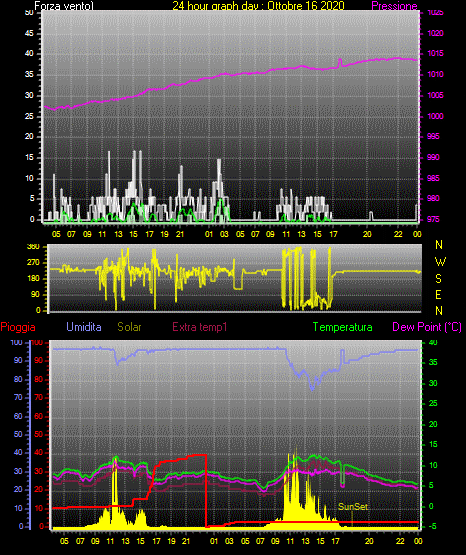Click the SunSet marker label
The height and width of the screenshot is (555, 466).
[353, 507]
